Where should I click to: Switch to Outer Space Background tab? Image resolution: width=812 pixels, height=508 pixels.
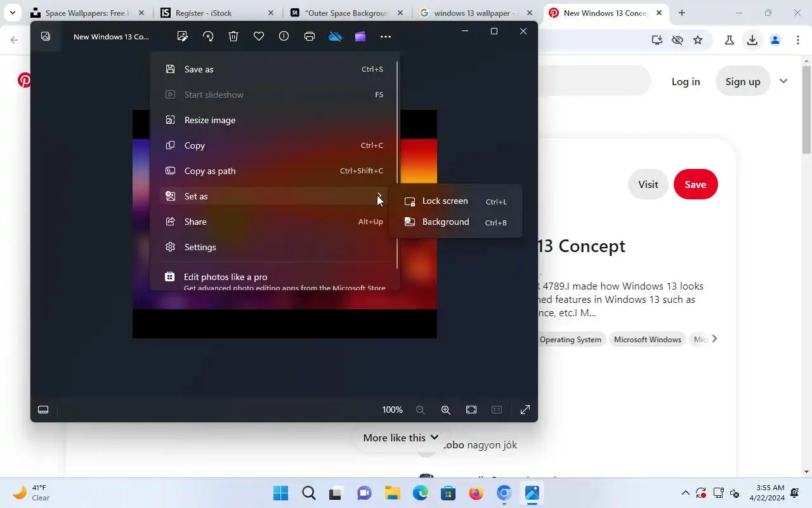(x=346, y=13)
